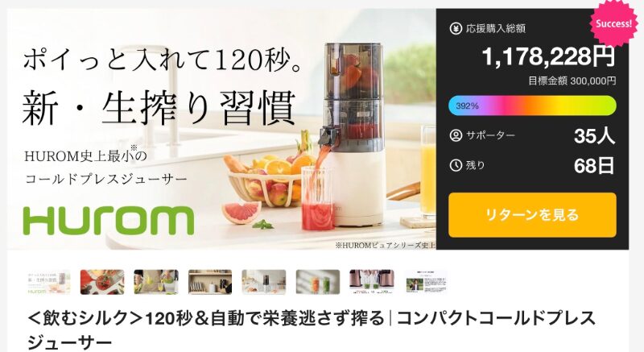Click the pink Success! badge
Viewport: 644px width, 352px height.
pos(613,23)
